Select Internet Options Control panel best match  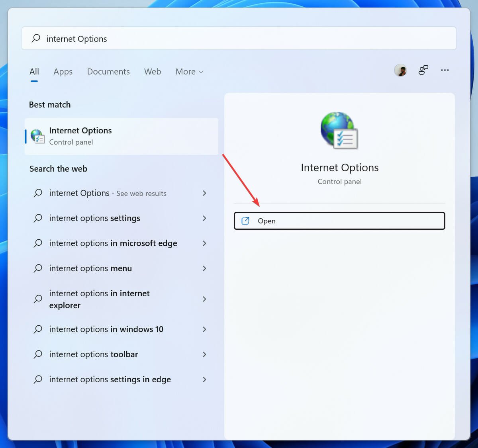pyautogui.click(x=121, y=136)
